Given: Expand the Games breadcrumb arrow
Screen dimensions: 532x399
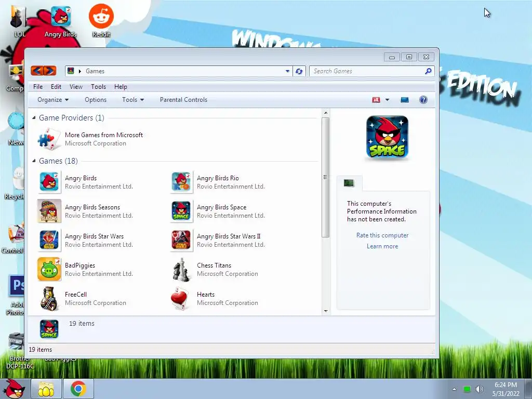Looking at the screenshot, I should [x=79, y=71].
